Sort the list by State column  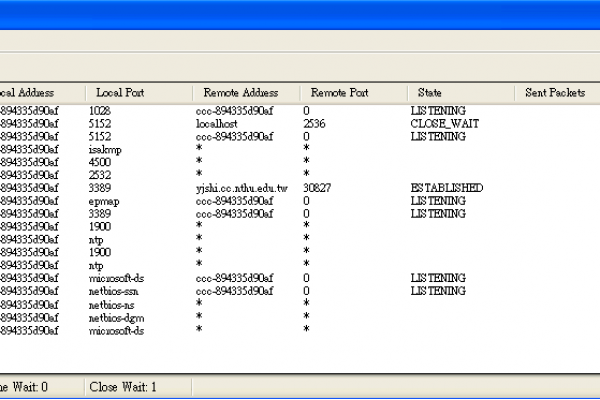(430, 92)
